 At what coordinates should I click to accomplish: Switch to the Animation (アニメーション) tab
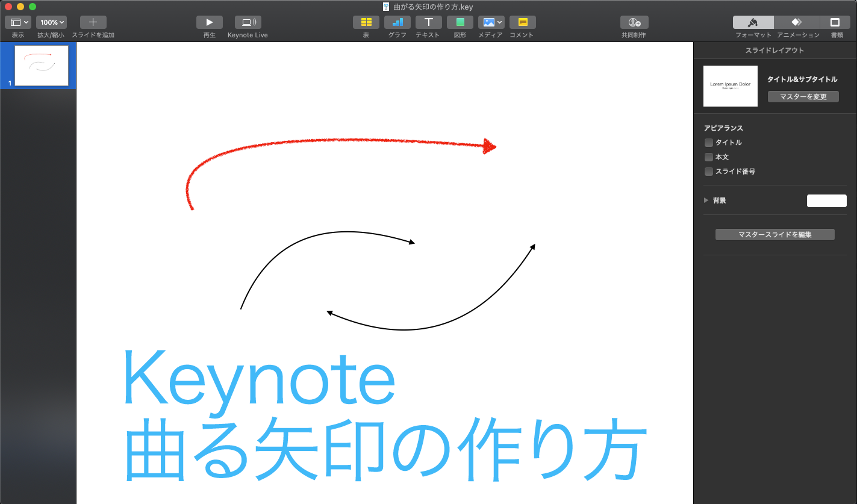[x=797, y=22]
